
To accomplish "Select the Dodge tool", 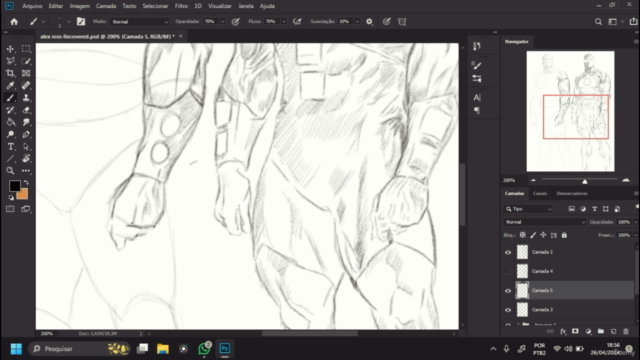I will (x=10, y=135).
